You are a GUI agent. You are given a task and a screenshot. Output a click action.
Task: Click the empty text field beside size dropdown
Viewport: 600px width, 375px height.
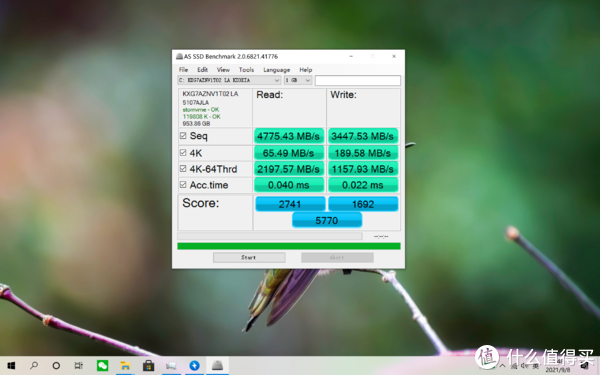(358, 80)
